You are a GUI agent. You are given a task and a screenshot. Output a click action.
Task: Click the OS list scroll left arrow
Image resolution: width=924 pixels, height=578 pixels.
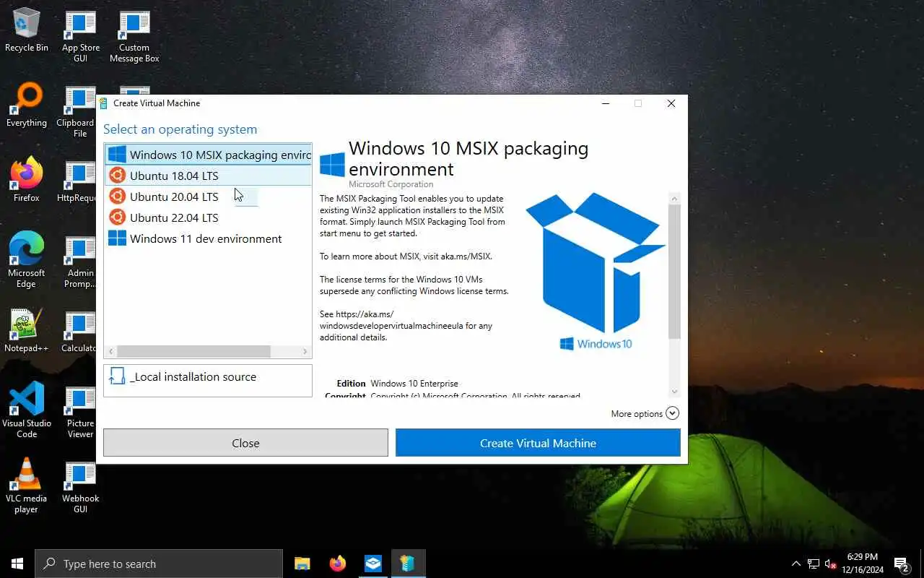point(110,351)
